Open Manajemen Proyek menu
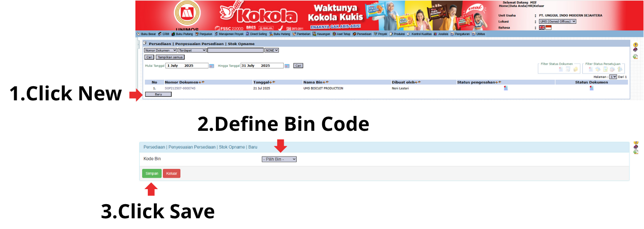This screenshot has height=229, width=644. tap(229, 34)
